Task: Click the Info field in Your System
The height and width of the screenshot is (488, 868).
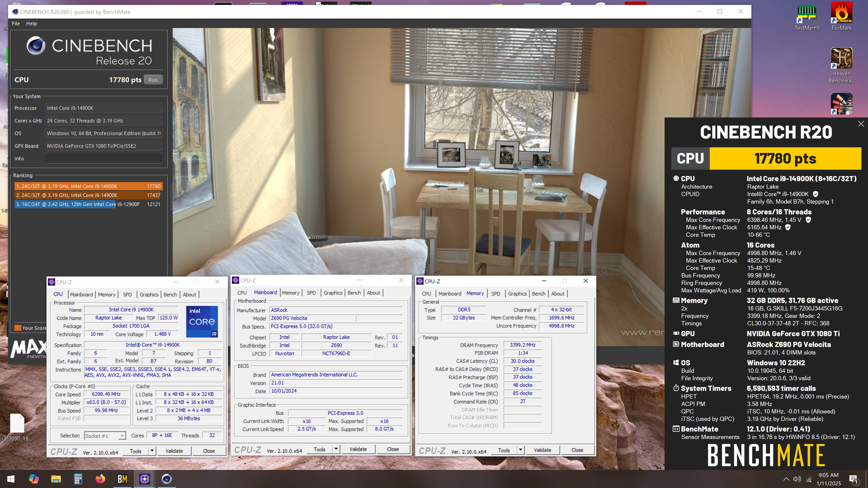Action: tap(104, 159)
